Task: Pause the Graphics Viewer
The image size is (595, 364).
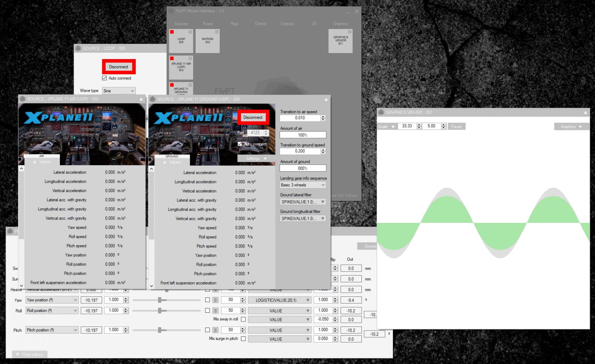Action: pyautogui.click(x=456, y=127)
